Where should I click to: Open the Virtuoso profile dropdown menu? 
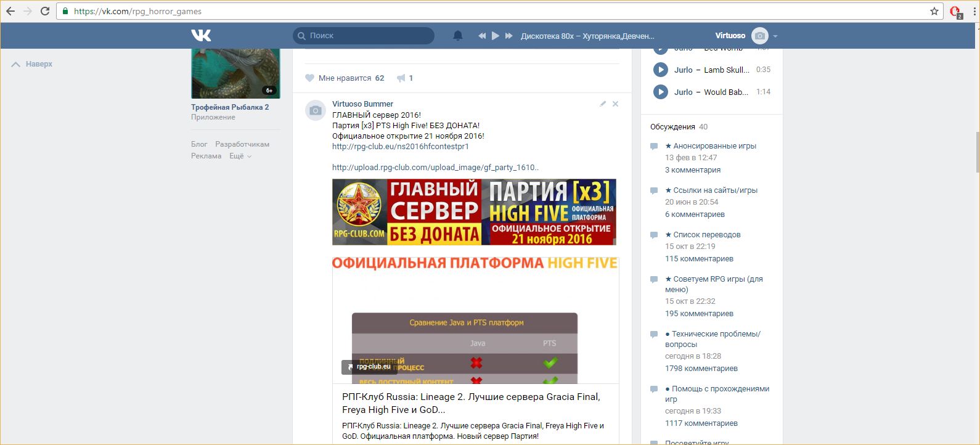(775, 36)
